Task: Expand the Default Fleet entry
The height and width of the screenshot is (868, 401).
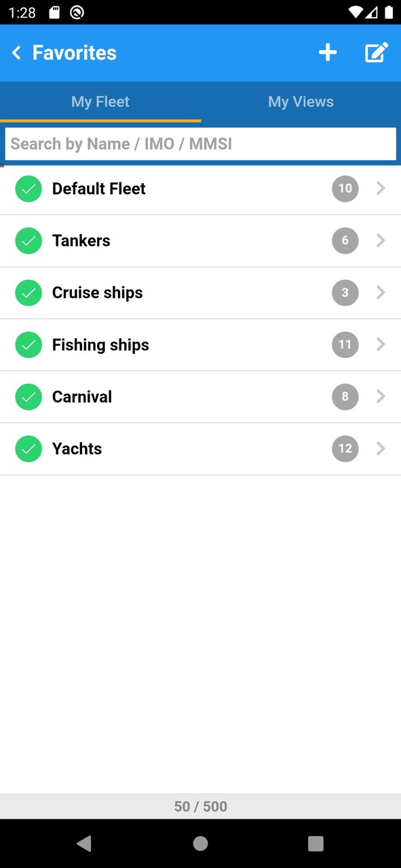Action: pyautogui.click(x=380, y=189)
